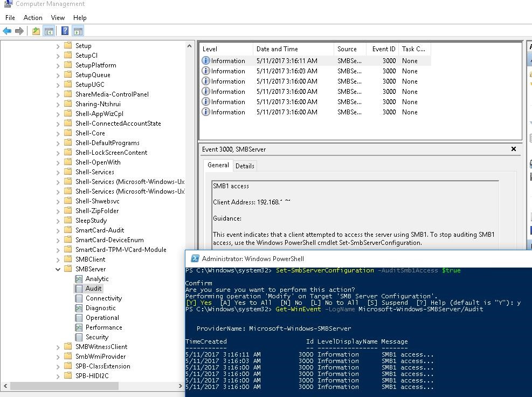This screenshot has width=532, height=397.
Task: Click the Forward arrow toolbar icon
Action: pos(19,31)
